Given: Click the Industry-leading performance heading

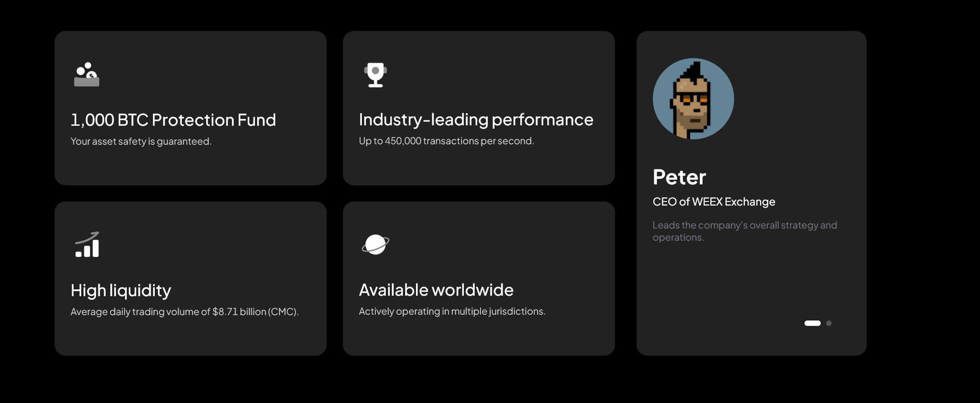Looking at the screenshot, I should (476, 119).
